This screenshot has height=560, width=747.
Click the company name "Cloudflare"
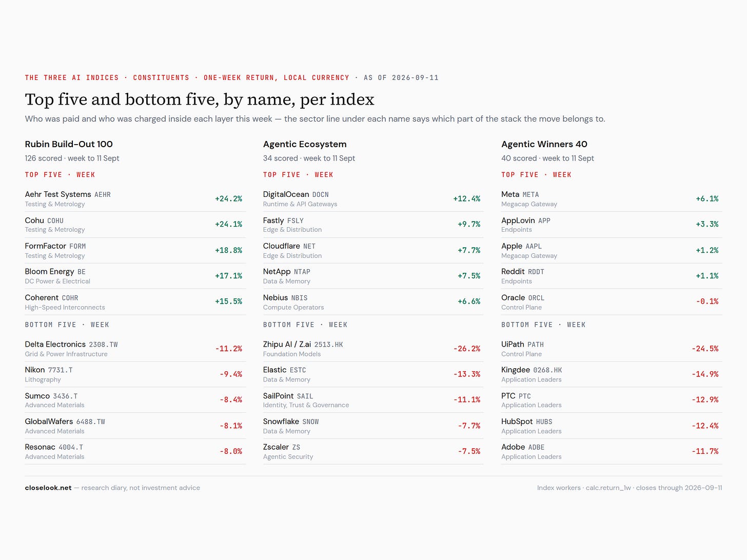tap(282, 246)
